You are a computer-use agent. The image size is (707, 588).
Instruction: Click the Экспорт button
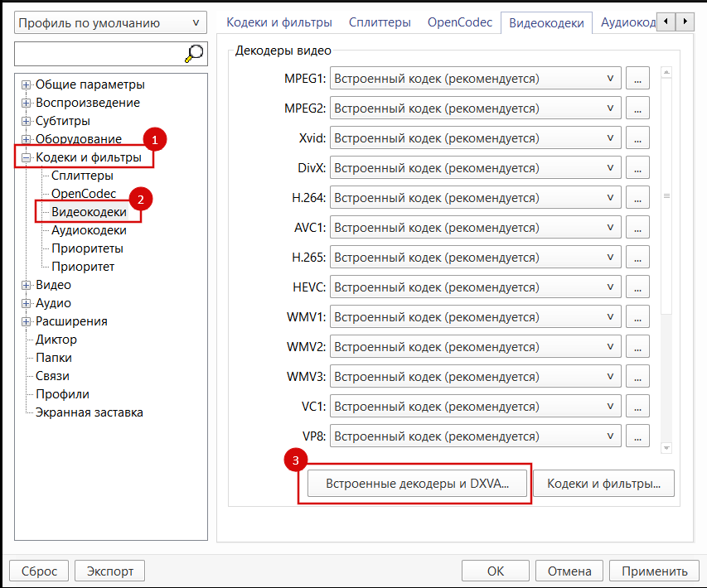pos(109,570)
